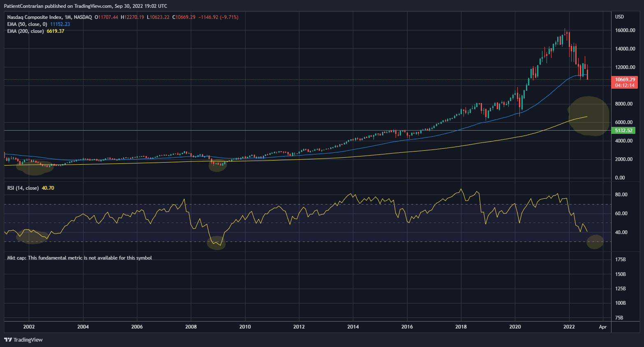Click the 8000.00 price axis label

(624, 104)
